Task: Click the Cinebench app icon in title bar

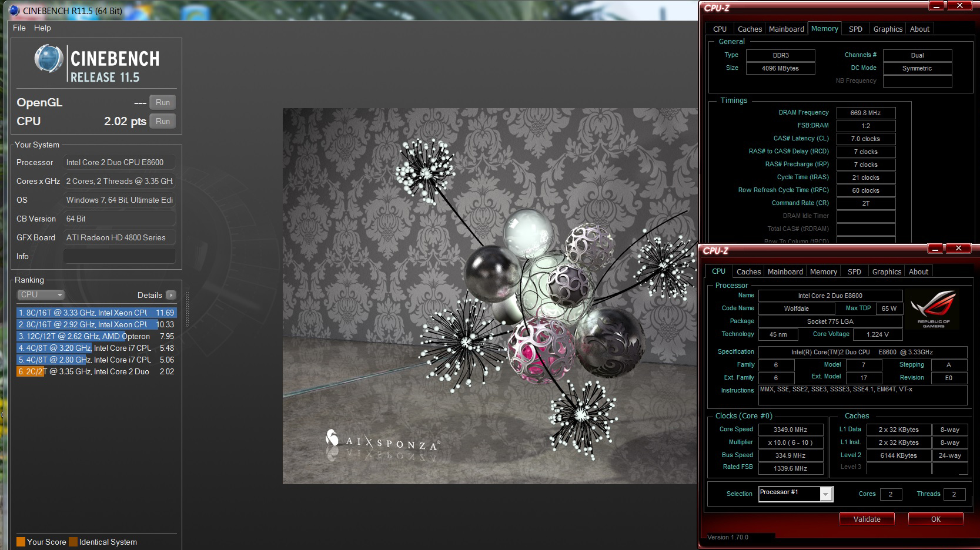Action: (x=14, y=10)
